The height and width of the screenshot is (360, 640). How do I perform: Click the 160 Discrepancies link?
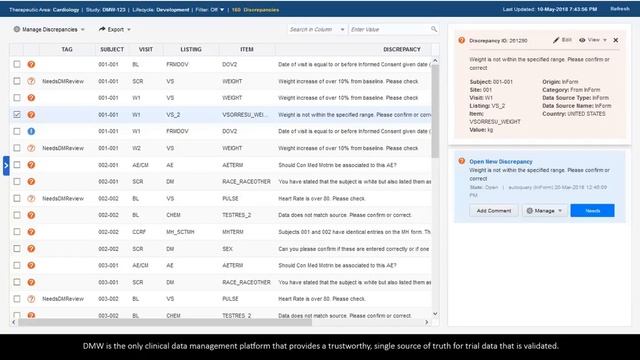point(256,9)
